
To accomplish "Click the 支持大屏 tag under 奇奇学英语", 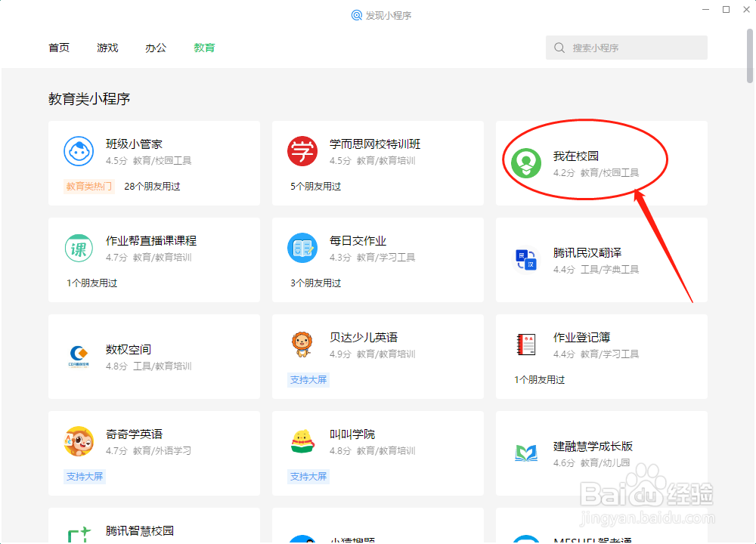I will tap(85, 477).
